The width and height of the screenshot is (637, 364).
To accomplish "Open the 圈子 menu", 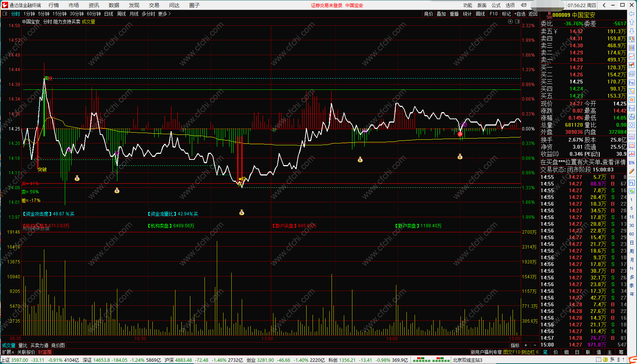I will [194, 5].
